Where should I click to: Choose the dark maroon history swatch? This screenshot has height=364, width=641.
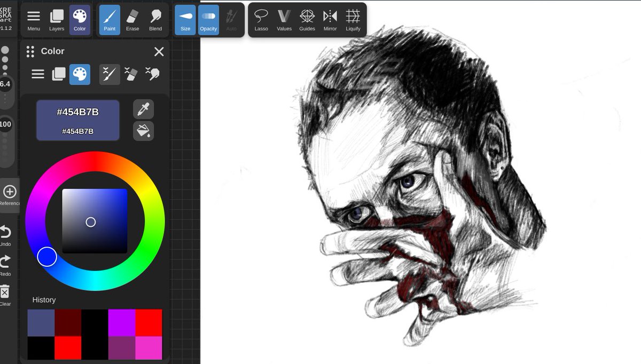pyautogui.click(x=68, y=323)
